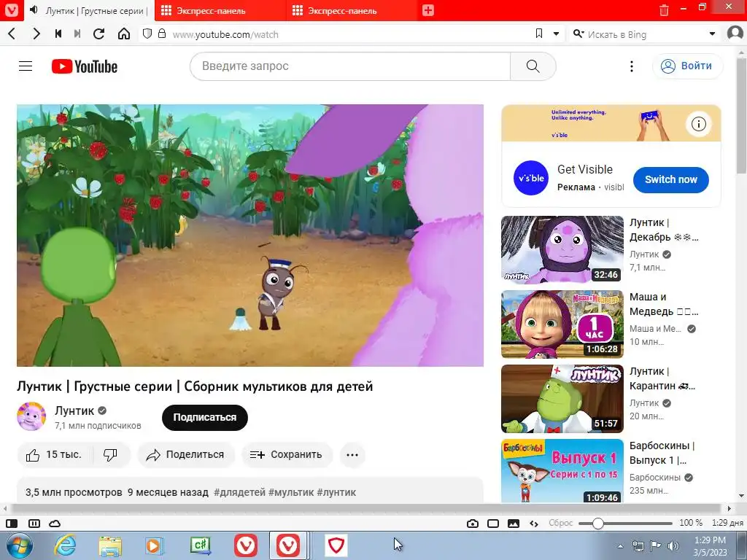Click the video player
747x560 pixels.
250,236
